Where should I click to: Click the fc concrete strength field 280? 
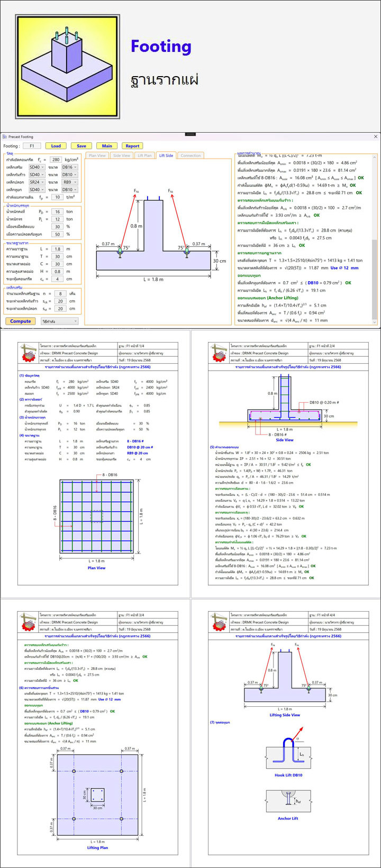point(56,160)
